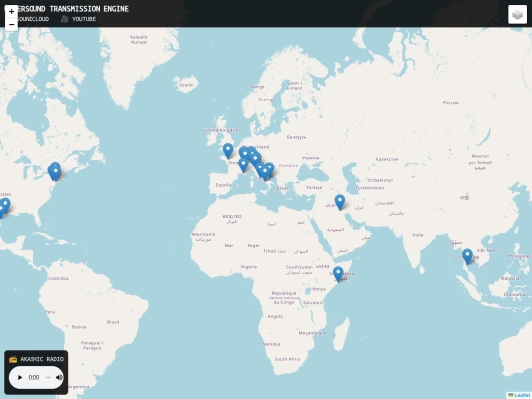Viewport: 532px width, 399px height.
Task: Click the Kenya map label
Action: click(319, 289)
